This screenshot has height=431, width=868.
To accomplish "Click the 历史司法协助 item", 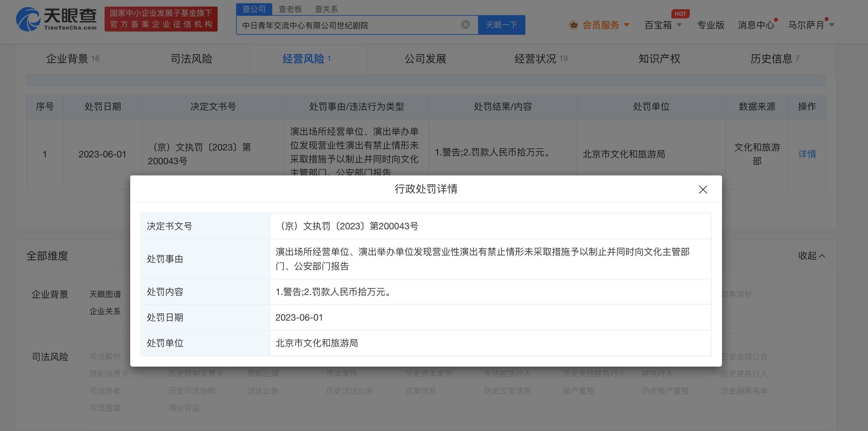I will [x=192, y=391].
